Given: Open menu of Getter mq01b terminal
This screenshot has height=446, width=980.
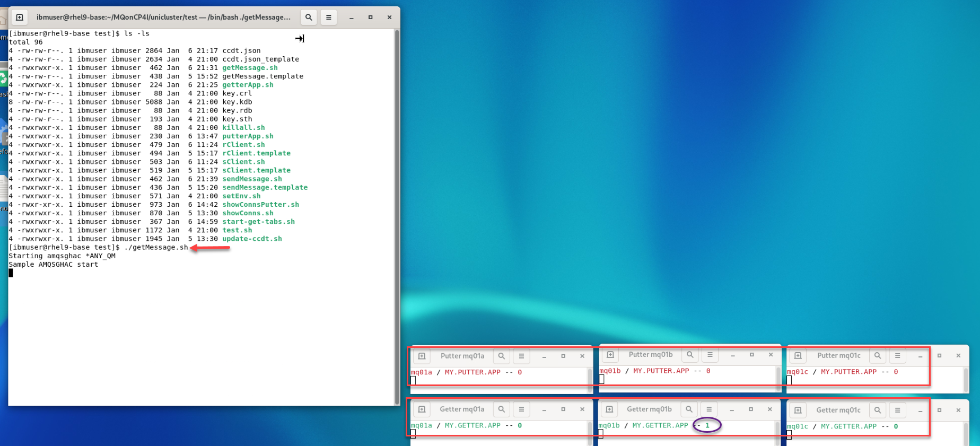Looking at the screenshot, I should (x=709, y=409).
